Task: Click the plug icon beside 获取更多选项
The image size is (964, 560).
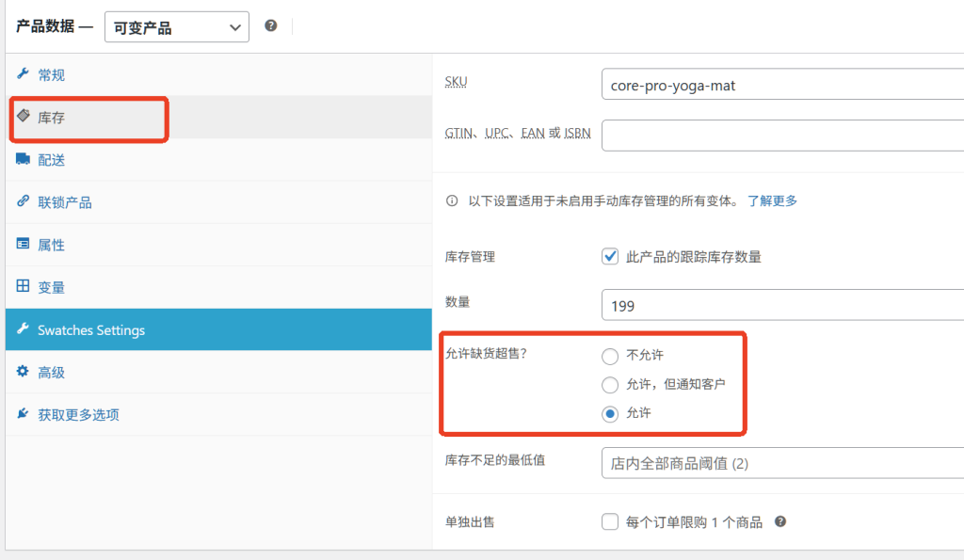Action: [x=23, y=414]
